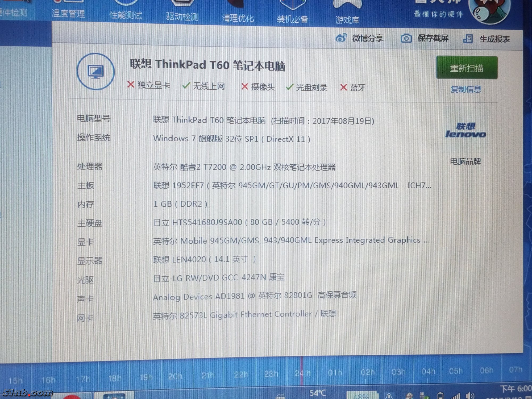Select the 日立-LG RW/DVD GCC-4247N value
The image size is (532, 399).
(x=219, y=278)
